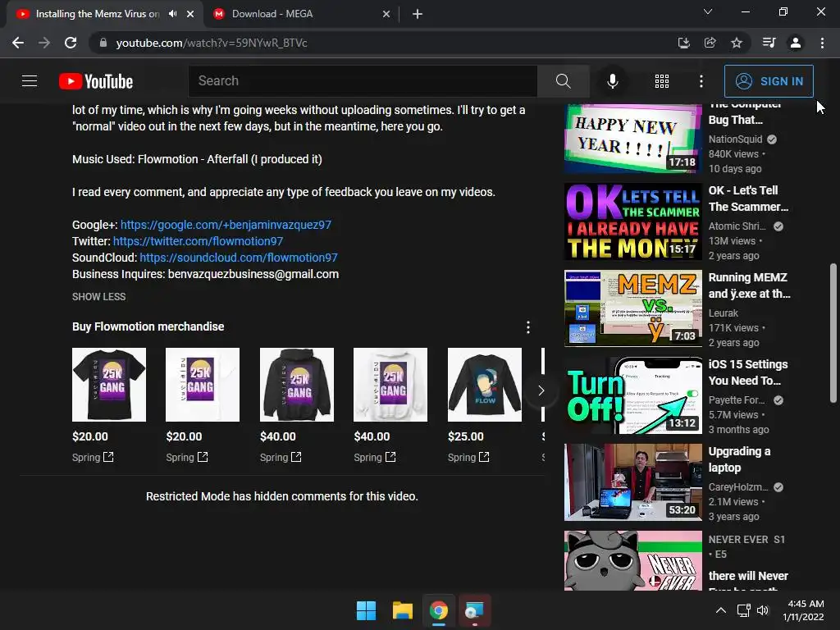The height and width of the screenshot is (630, 840).
Task: View site info via padlock icon
Action: coord(103,43)
